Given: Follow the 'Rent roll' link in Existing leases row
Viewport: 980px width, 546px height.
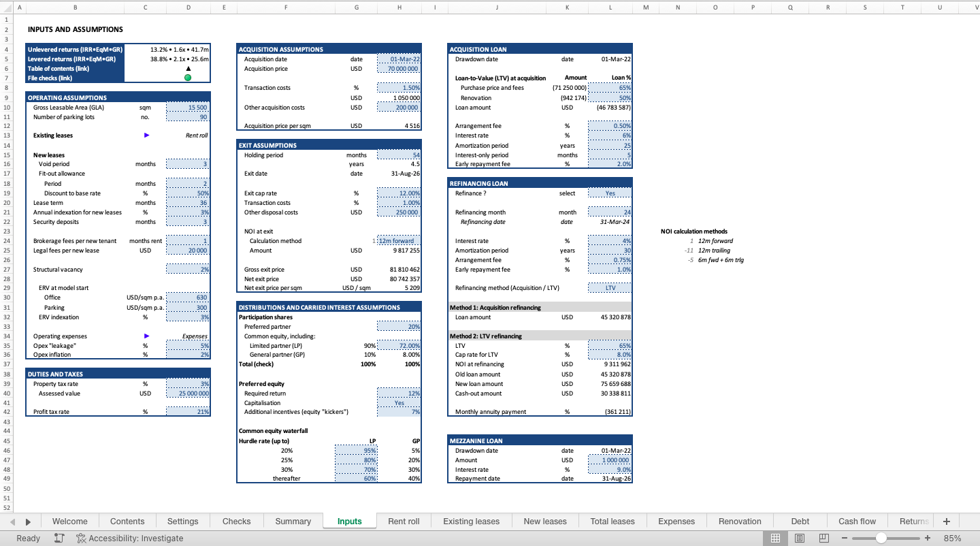Looking at the screenshot, I should click(x=197, y=135).
